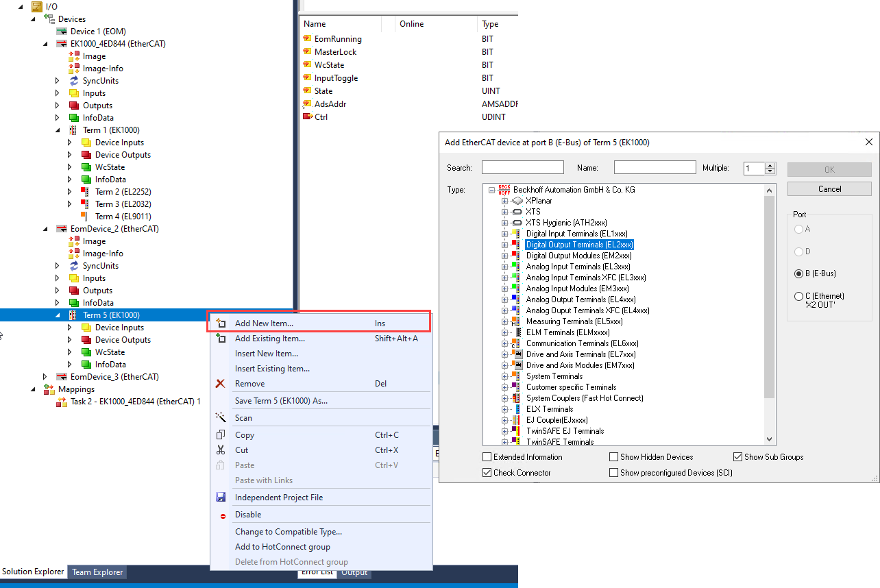Switch to the Solution Explorer tab
880x588 pixels.
click(x=33, y=572)
